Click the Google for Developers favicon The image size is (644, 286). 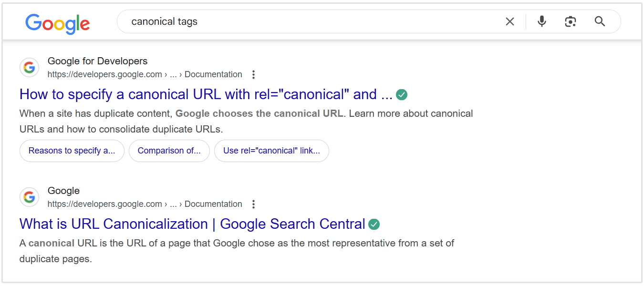(x=29, y=67)
